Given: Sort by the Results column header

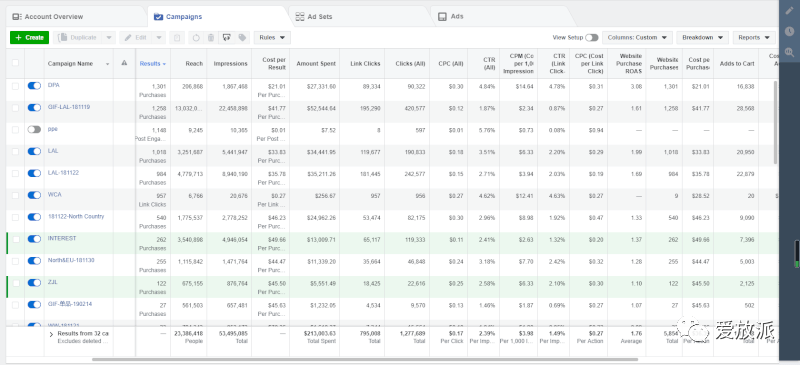Looking at the screenshot, I should (153, 64).
